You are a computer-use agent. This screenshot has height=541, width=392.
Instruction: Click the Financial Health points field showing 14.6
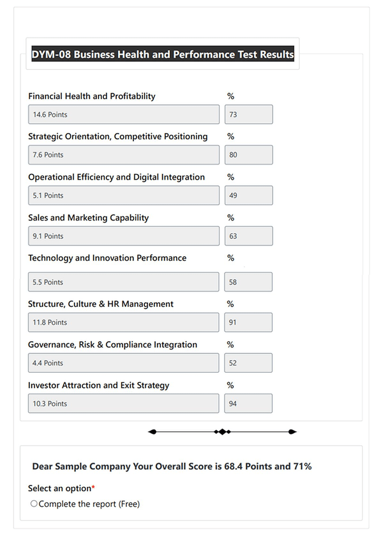click(124, 114)
